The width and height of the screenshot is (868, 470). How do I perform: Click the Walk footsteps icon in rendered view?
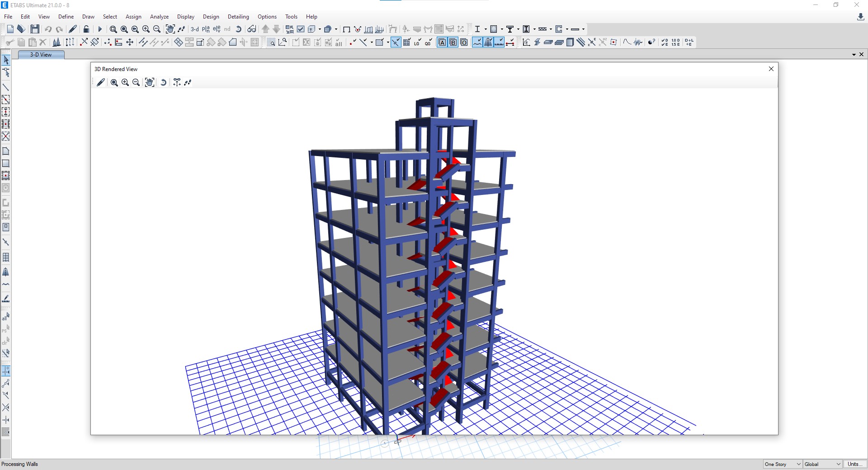point(188,82)
